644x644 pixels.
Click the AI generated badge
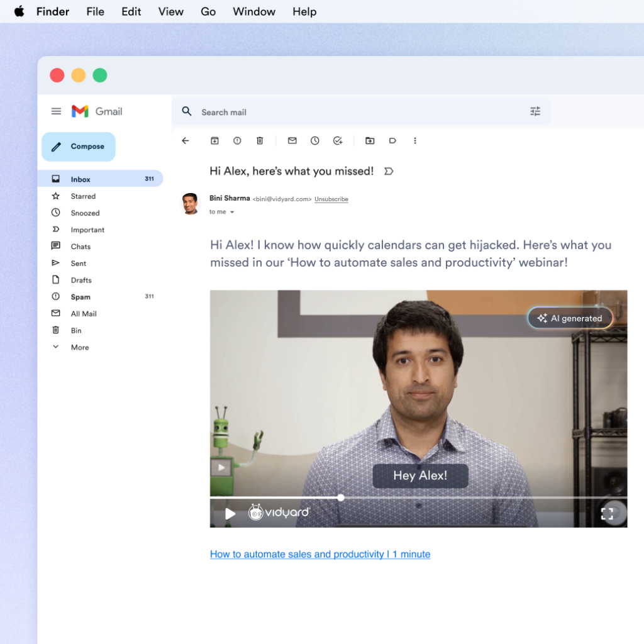(x=570, y=318)
